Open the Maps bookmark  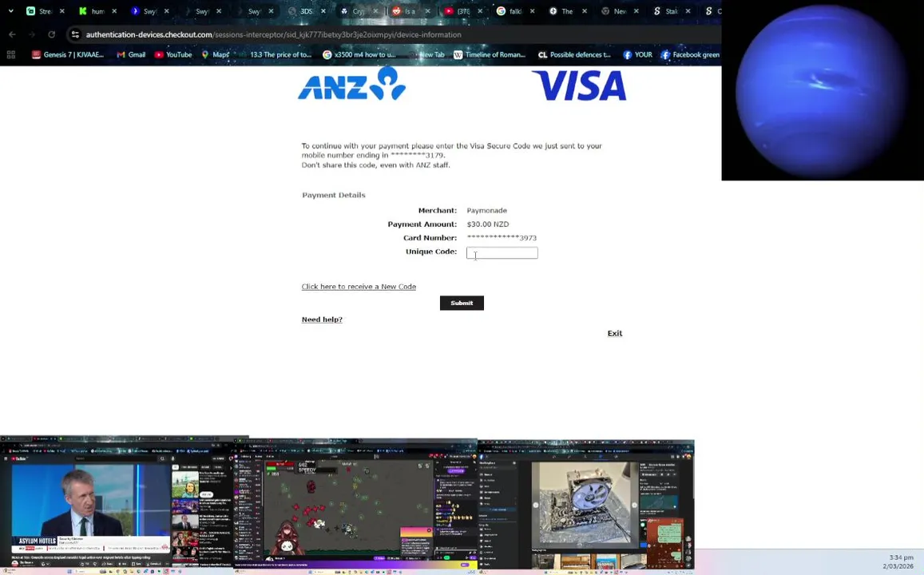click(216, 55)
